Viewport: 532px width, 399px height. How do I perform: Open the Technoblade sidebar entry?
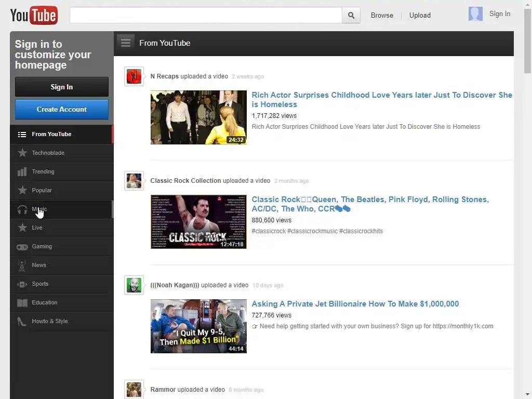click(x=62, y=153)
